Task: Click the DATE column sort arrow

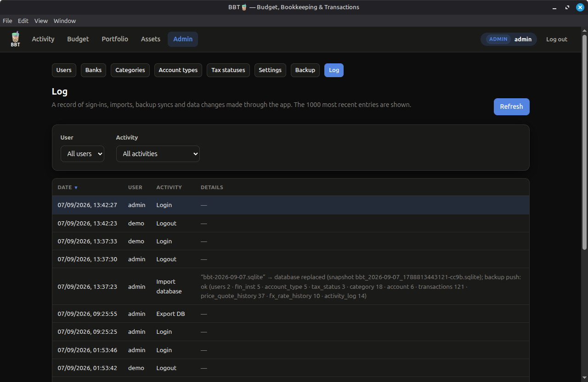Action: pos(76,187)
